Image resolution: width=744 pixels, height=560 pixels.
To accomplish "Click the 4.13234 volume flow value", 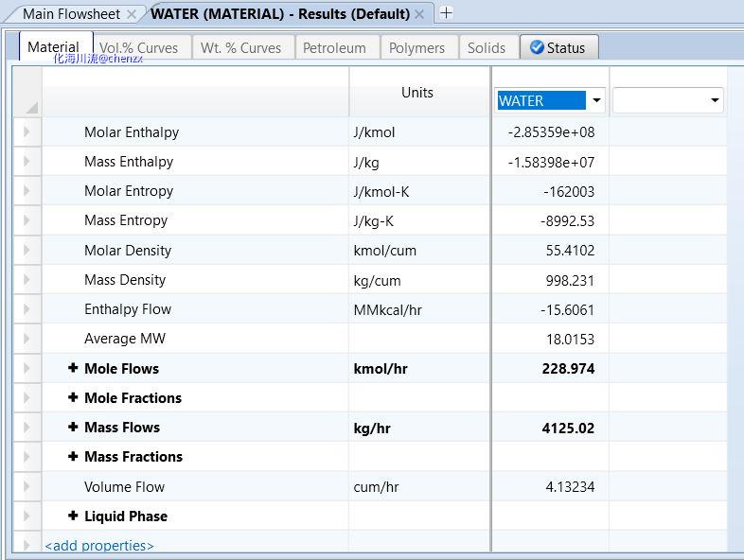I will point(570,486).
